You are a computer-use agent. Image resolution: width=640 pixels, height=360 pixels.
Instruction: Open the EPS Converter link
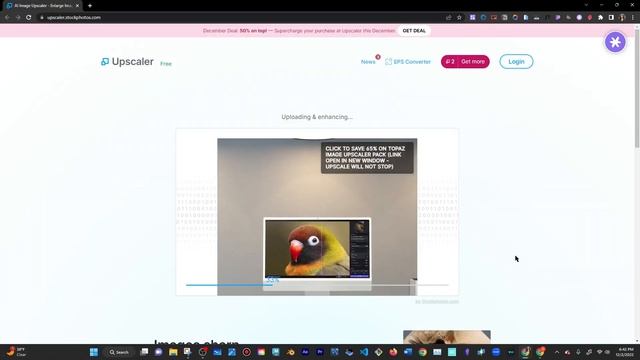pyautogui.click(x=408, y=62)
